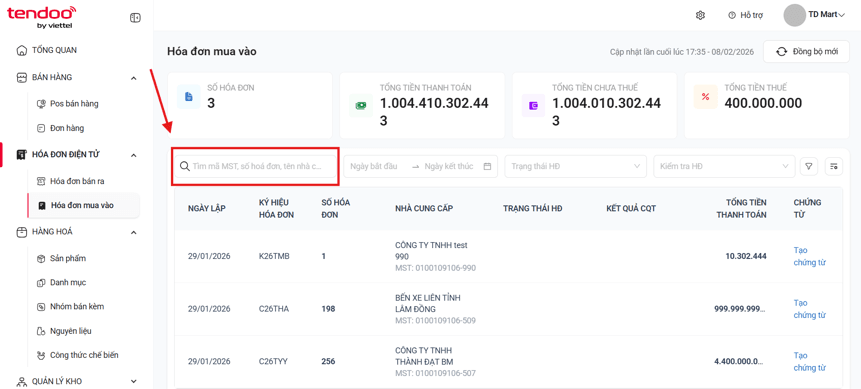Select BẾN XE LIÊN TỈNH LÂM ĐỒNG supplier
Image resolution: width=861 pixels, height=389 pixels.
pos(428,303)
